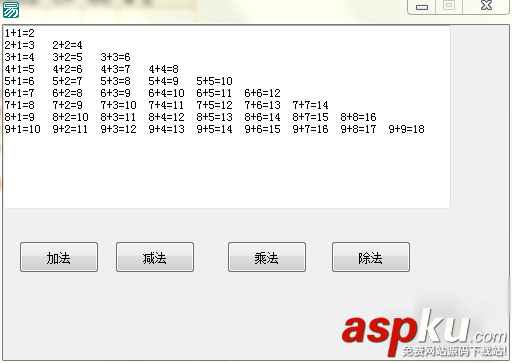
Task: Click the text "1+1=2" in output box
Action: point(20,33)
